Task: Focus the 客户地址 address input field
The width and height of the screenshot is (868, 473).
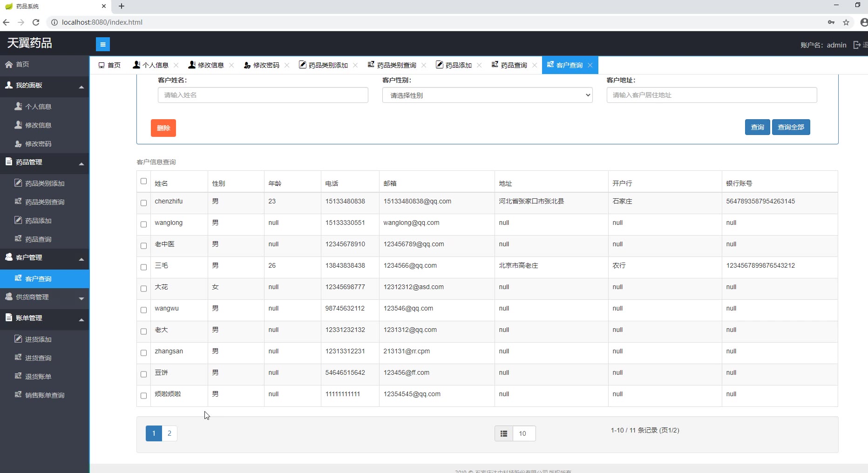Action: point(712,95)
